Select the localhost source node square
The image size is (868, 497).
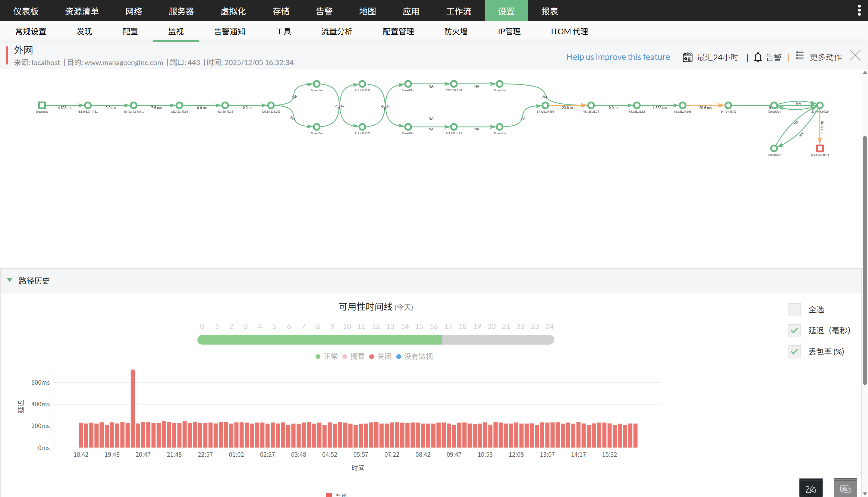pyautogui.click(x=42, y=105)
